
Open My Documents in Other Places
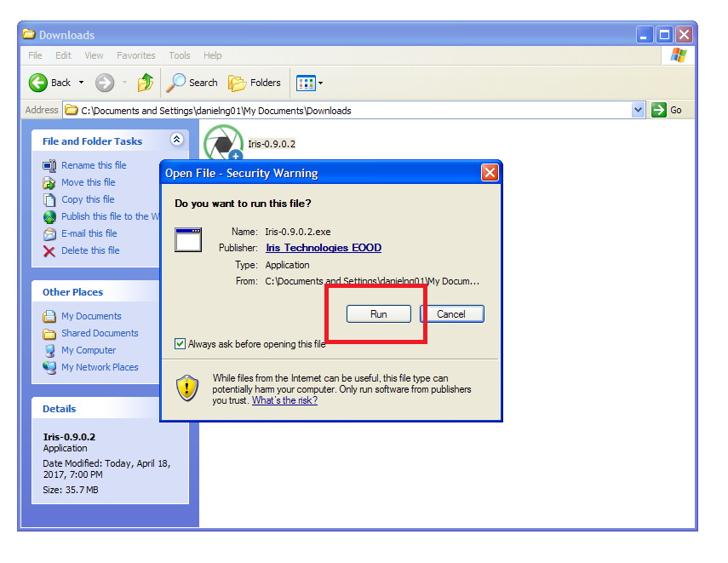point(91,316)
